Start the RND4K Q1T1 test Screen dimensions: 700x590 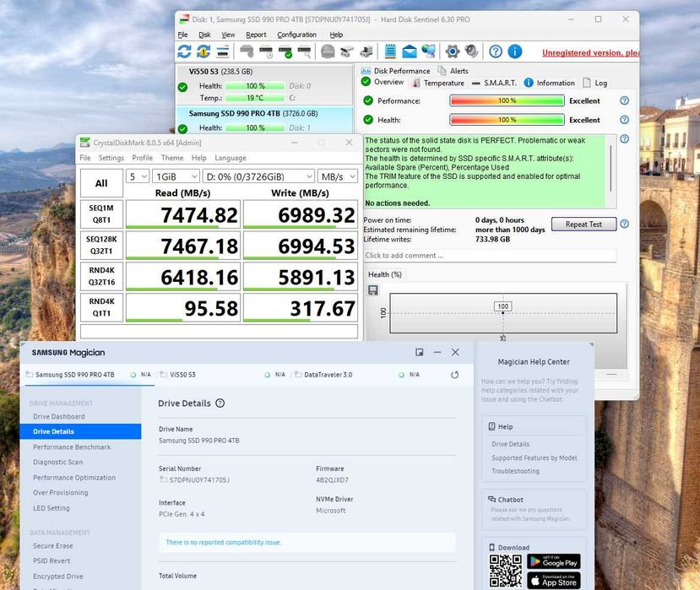point(101,307)
